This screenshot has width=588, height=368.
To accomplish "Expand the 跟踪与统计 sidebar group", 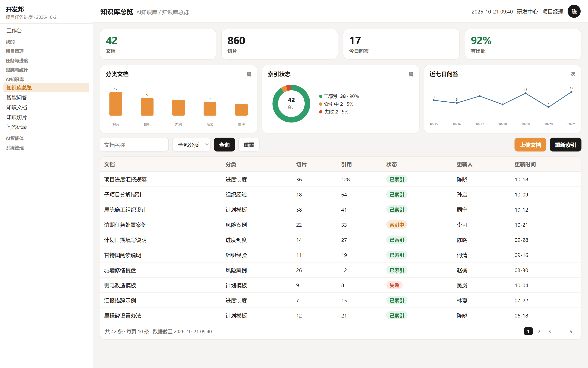I will pyautogui.click(x=17, y=70).
